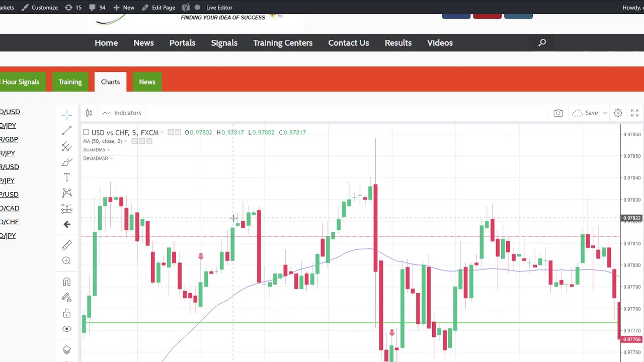Open Customize in WordPress admin bar
Viewport: 644px width, 362px height.
coord(40,8)
